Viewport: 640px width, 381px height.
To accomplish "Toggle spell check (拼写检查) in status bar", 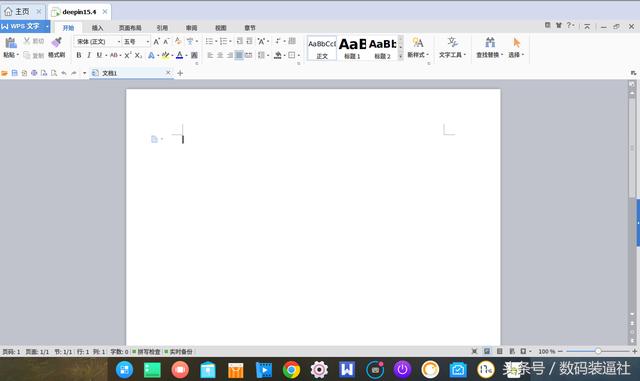I will tap(146, 352).
